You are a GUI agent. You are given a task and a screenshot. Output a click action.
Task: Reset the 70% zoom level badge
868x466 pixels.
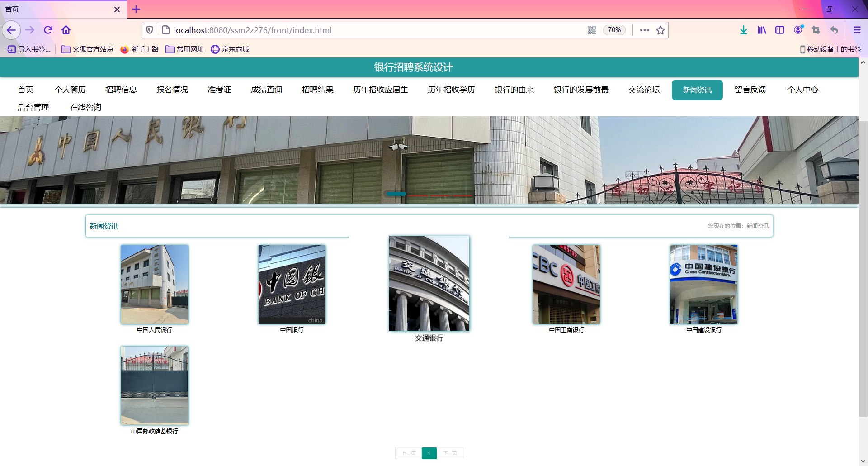click(x=614, y=30)
